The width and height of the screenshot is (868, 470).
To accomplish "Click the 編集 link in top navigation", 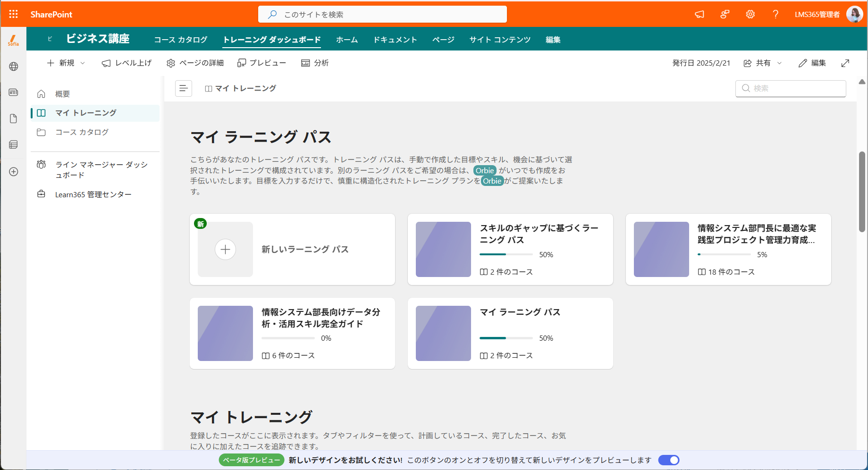I will click(553, 40).
